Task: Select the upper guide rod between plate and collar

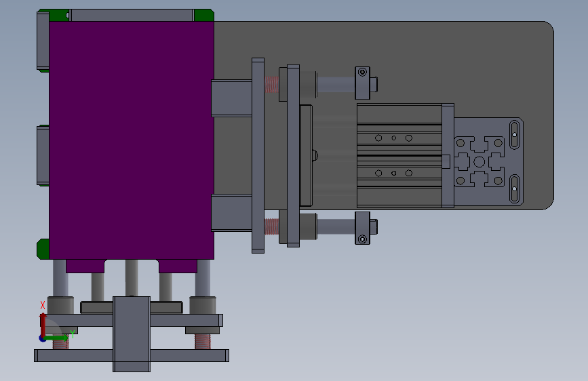Action: pyautogui.click(x=336, y=84)
